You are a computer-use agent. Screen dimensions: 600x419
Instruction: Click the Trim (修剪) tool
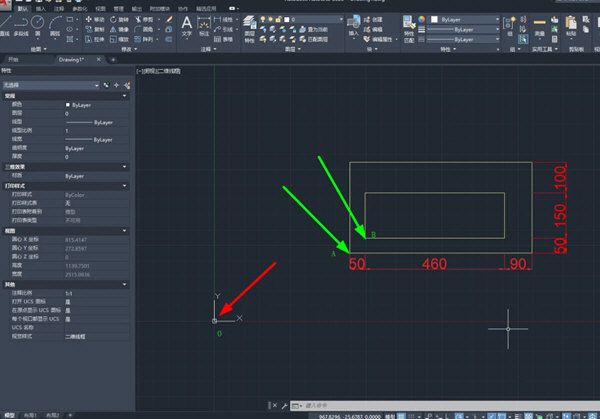[144, 19]
